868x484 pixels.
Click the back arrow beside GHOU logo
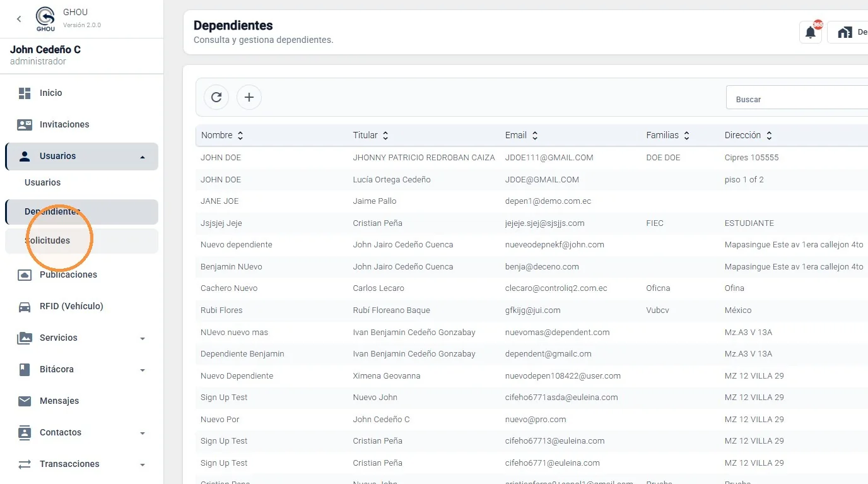(19, 19)
